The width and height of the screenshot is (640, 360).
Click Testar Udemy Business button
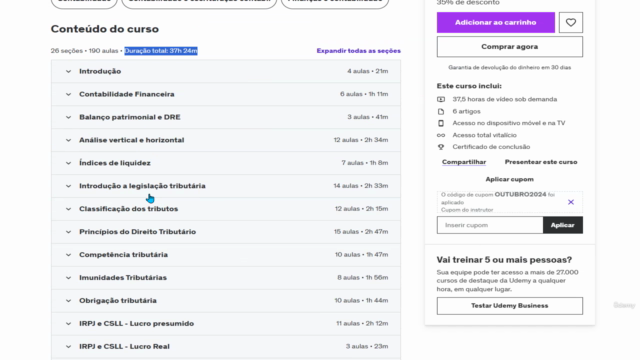[x=509, y=306]
